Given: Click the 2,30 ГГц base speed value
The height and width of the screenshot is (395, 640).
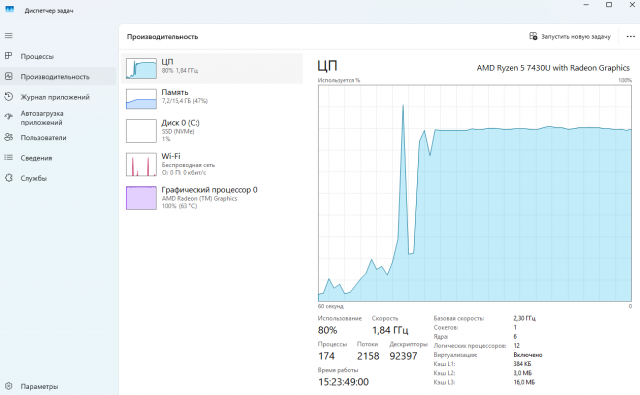Looking at the screenshot, I should coord(524,318).
